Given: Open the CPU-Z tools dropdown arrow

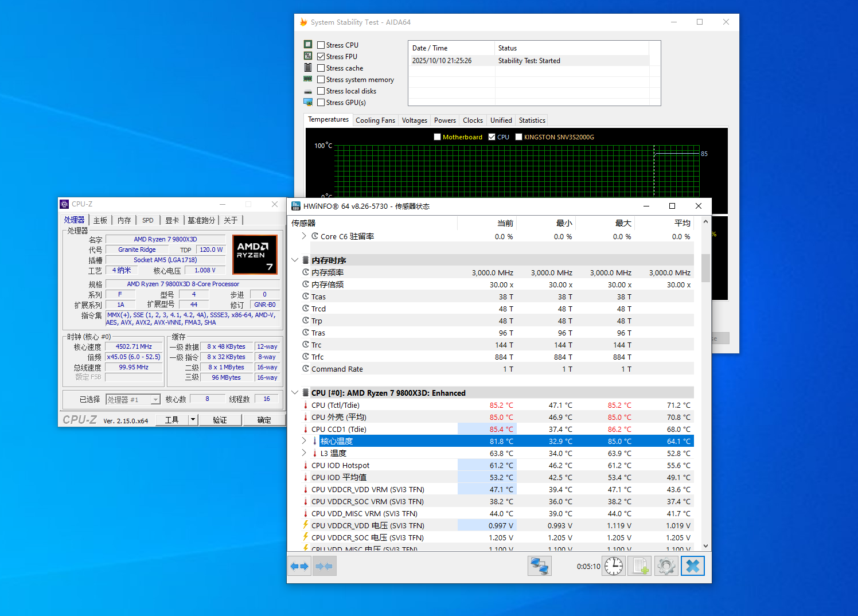Looking at the screenshot, I should (193, 420).
